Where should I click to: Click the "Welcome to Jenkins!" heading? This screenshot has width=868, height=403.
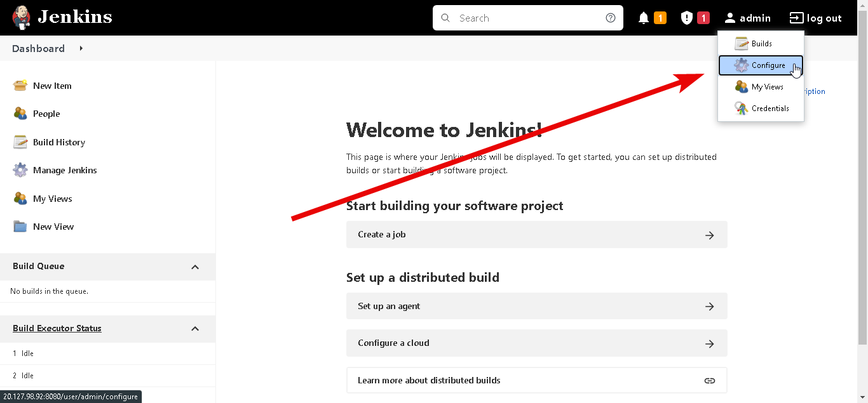coord(444,130)
